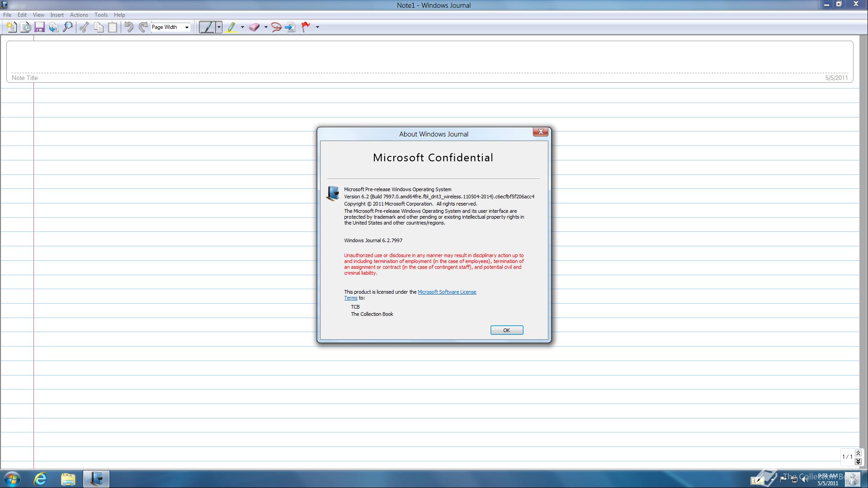Open the Tablet Input Panel tray icon
868x488 pixels.
pos(758,480)
